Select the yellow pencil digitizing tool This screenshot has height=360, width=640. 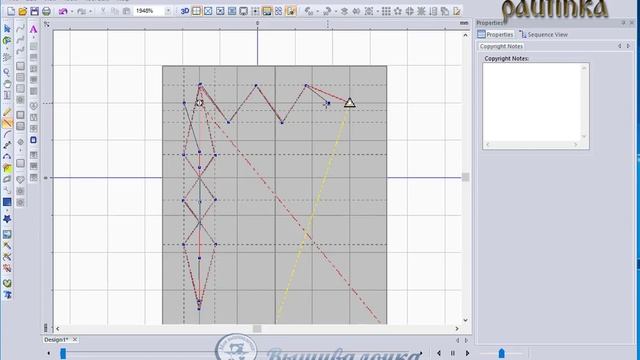[7, 112]
